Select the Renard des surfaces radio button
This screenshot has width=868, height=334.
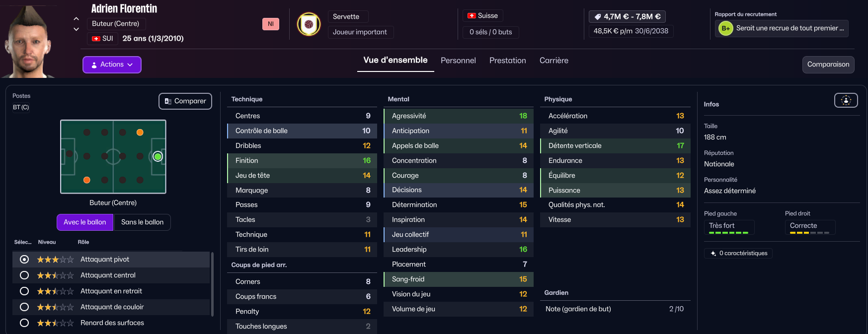(24, 323)
